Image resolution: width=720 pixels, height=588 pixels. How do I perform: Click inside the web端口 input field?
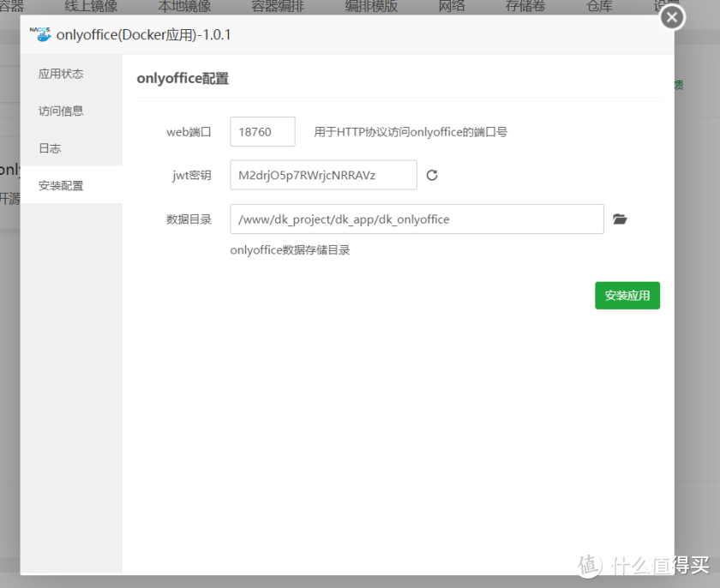coord(262,131)
